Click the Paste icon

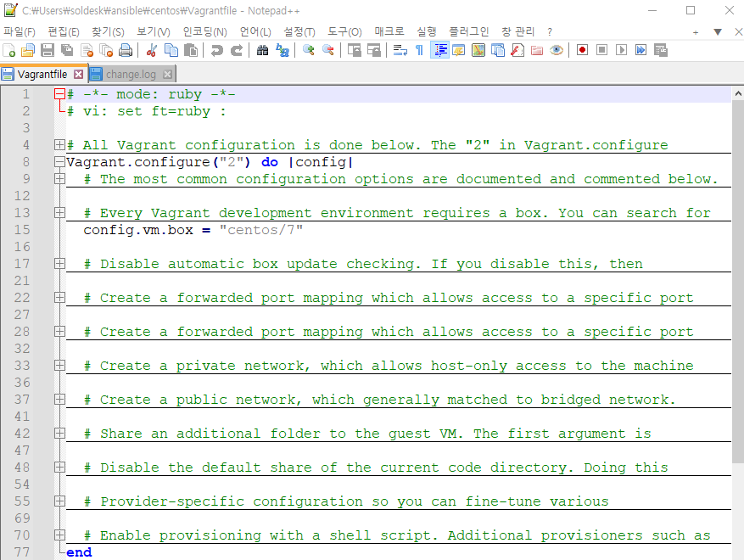point(190,50)
